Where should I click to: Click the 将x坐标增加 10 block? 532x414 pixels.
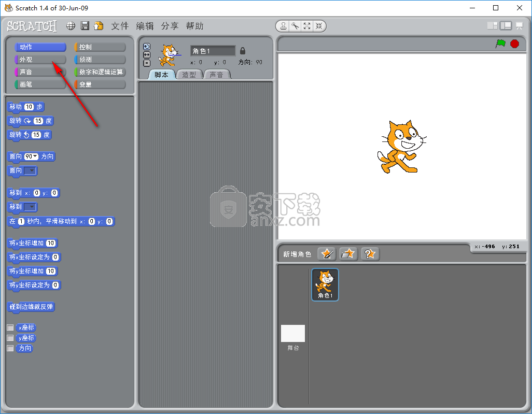33,244
